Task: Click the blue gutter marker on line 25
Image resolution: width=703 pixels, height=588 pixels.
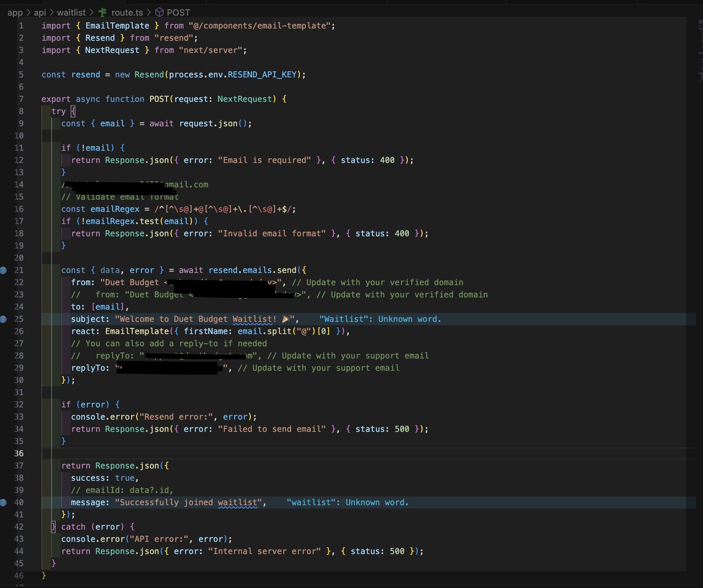Action: 3,319
